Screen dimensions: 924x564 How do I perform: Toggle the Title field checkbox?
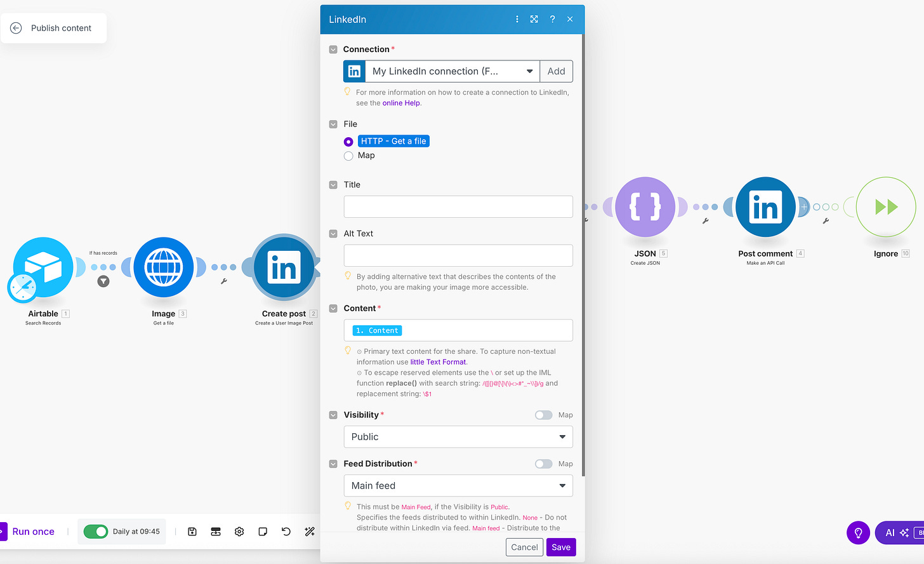(333, 185)
